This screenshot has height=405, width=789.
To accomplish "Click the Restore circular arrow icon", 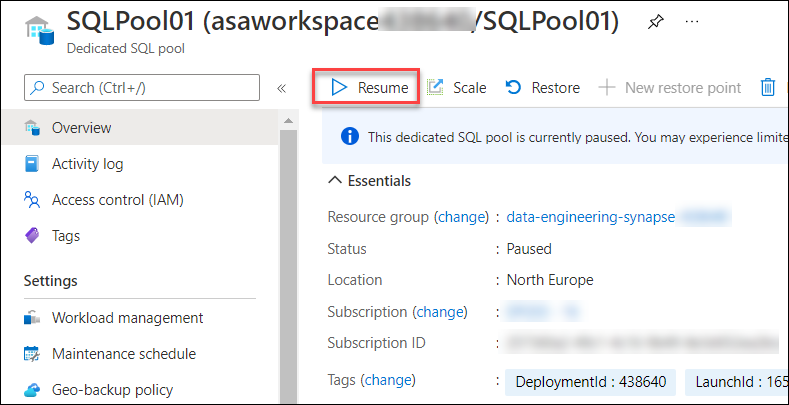I will tap(513, 88).
